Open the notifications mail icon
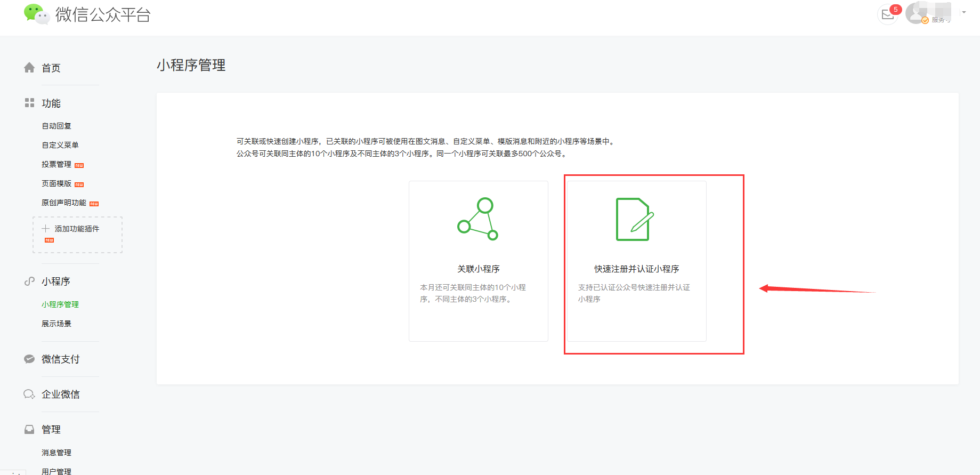The height and width of the screenshot is (475, 980). (x=888, y=14)
